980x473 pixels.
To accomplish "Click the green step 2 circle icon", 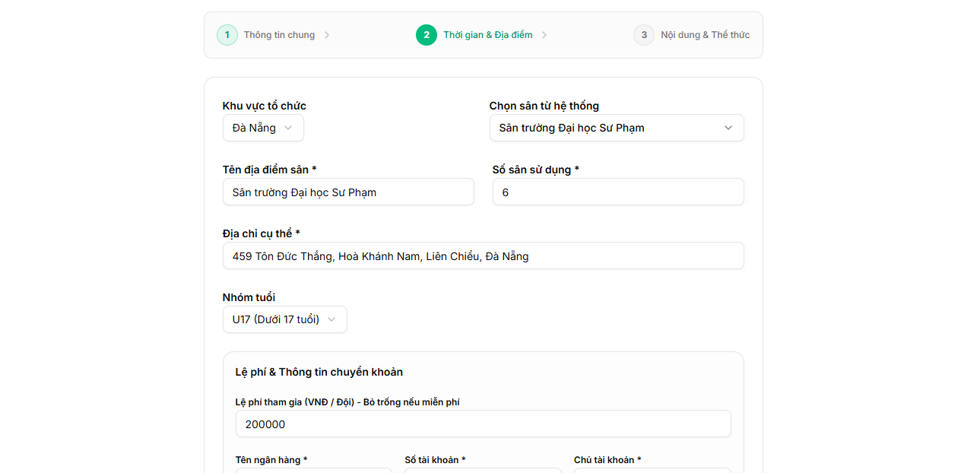I will point(427,35).
